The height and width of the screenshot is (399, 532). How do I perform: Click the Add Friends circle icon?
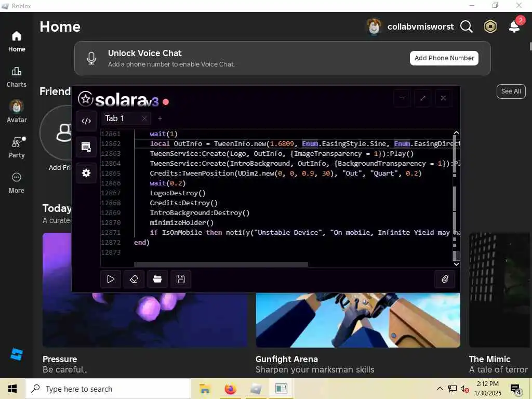coord(56,132)
